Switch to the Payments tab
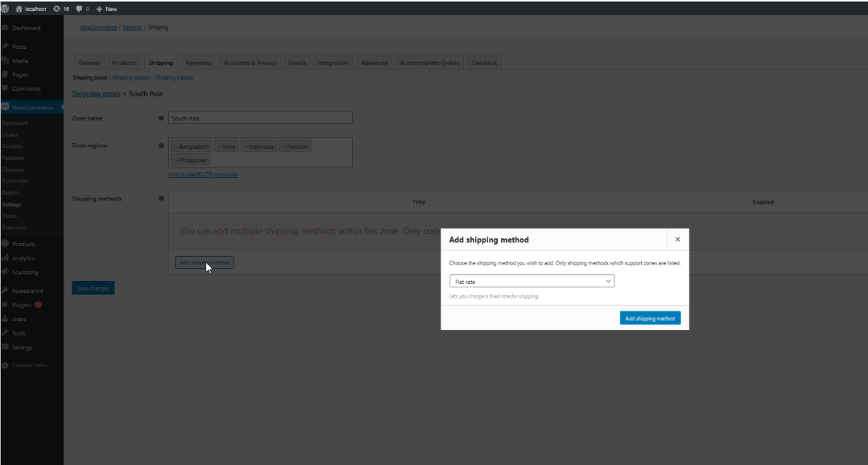Image resolution: width=868 pixels, height=465 pixels. point(199,63)
